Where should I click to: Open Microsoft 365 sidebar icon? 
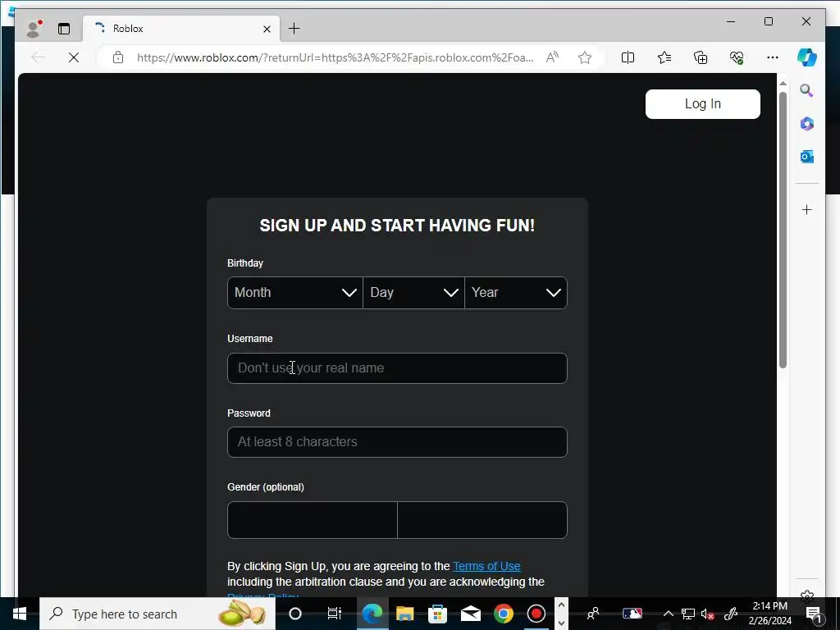(x=807, y=124)
